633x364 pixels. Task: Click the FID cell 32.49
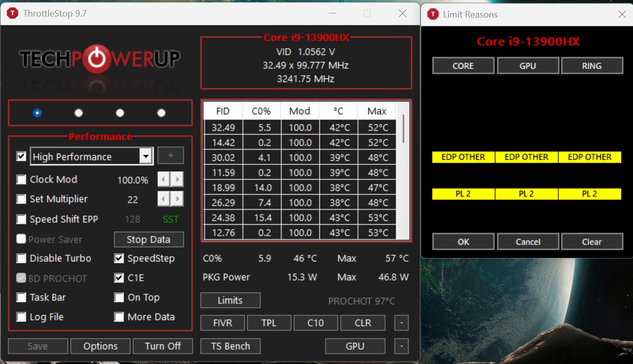pos(223,128)
